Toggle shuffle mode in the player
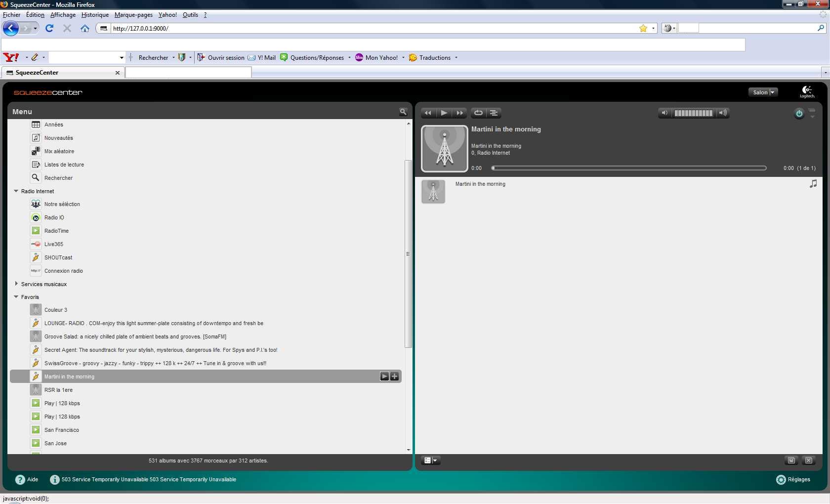 click(494, 113)
